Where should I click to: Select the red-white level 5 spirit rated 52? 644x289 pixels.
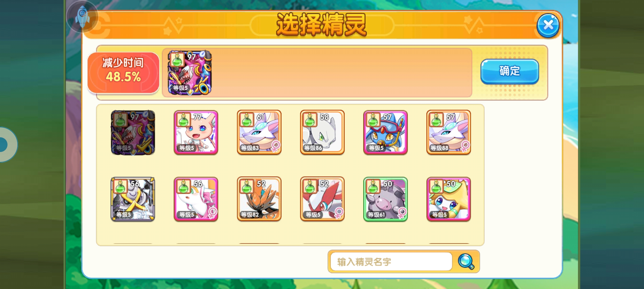point(322,199)
